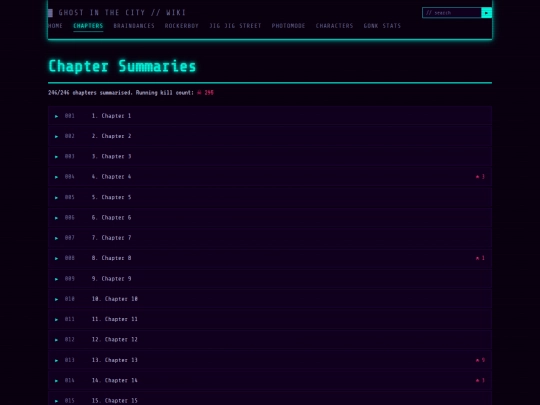Expand the Chapter 6 summary arrow
This screenshot has width=540, height=405.
click(x=56, y=218)
